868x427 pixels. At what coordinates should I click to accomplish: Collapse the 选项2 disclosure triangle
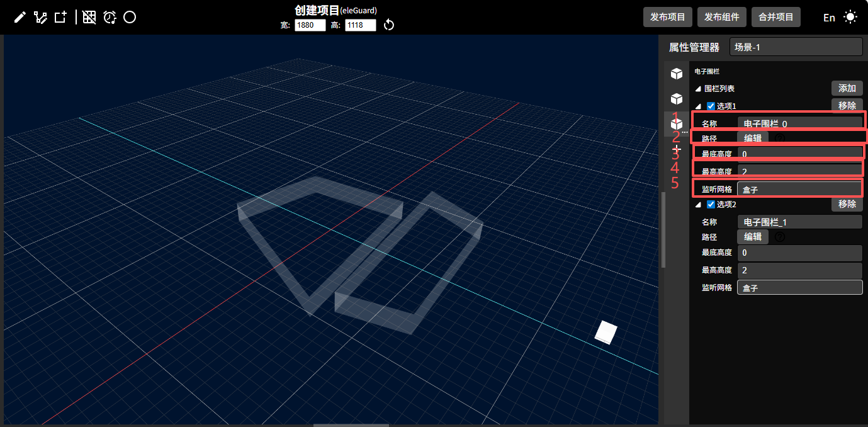(698, 205)
